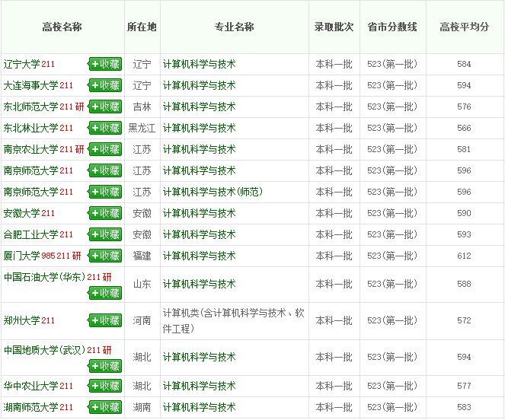The image size is (505, 420).
Task: Favorite 东北师范大学 via 收藏 button
Action: [105, 107]
